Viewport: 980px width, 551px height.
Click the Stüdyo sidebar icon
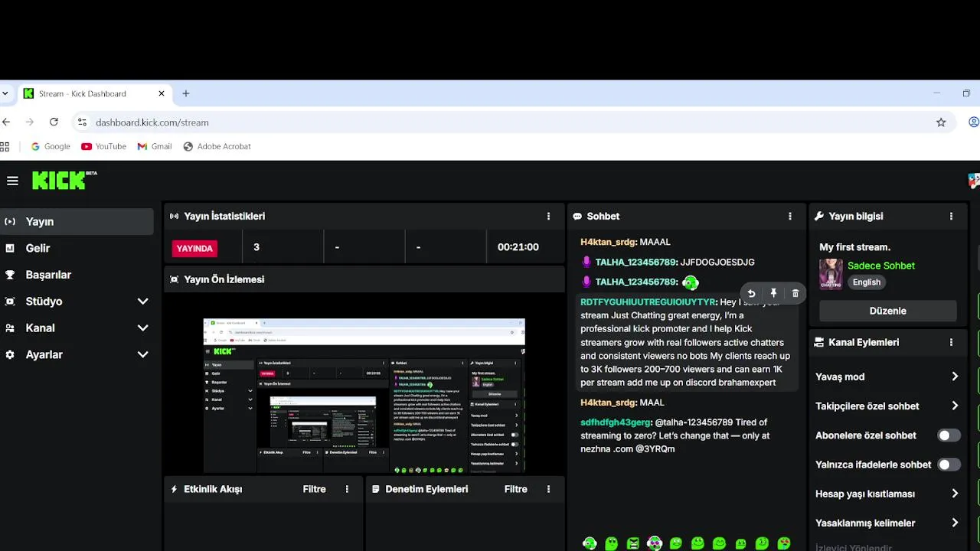[x=10, y=302]
